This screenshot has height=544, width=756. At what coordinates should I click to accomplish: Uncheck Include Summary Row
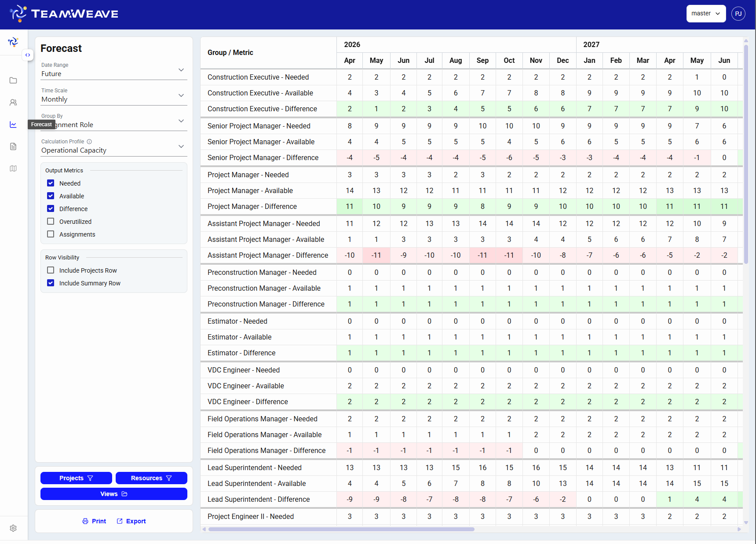click(51, 283)
